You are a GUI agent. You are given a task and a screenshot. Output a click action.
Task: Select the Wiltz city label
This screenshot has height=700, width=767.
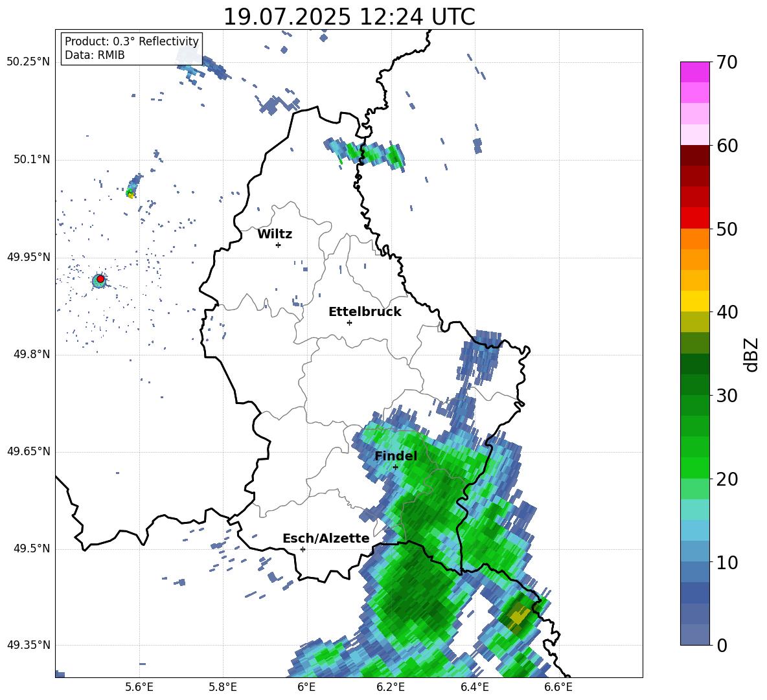[x=275, y=234]
